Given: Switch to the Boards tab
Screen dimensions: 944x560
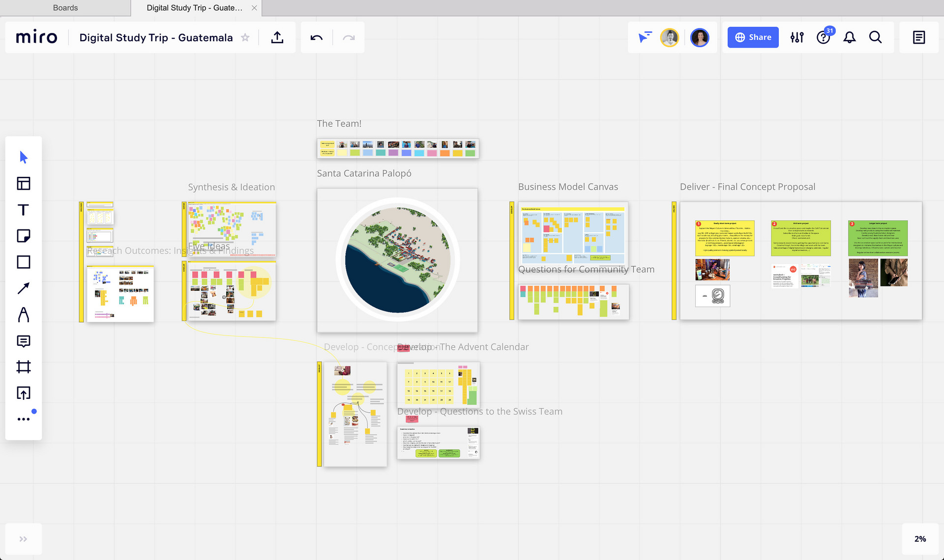Looking at the screenshot, I should point(65,8).
